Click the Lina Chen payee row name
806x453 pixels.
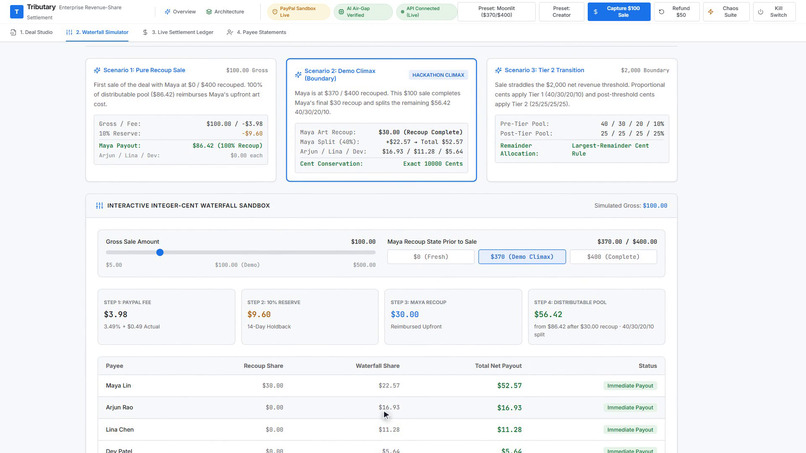coord(120,429)
